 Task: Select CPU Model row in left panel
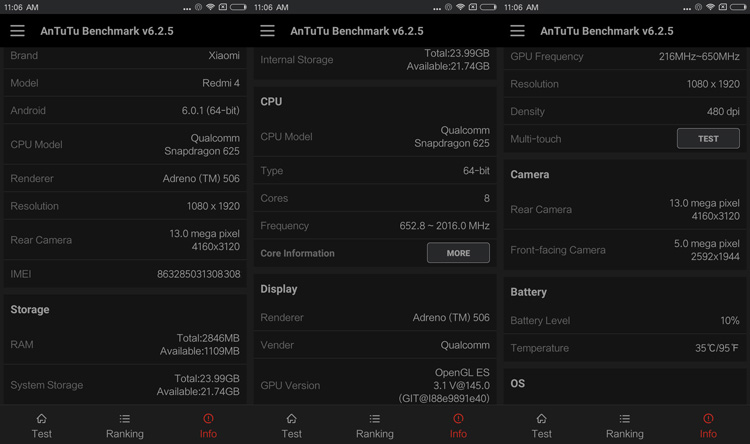(125, 144)
